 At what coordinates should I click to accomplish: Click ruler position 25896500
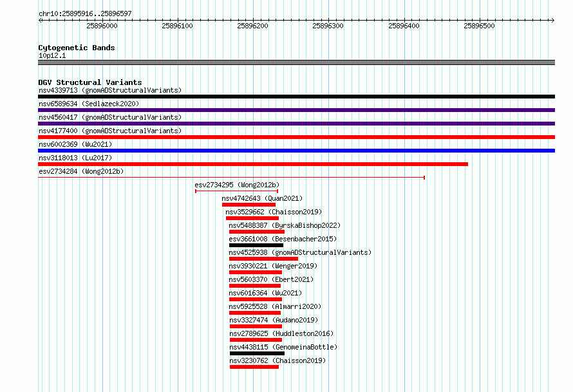(x=479, y=26)
